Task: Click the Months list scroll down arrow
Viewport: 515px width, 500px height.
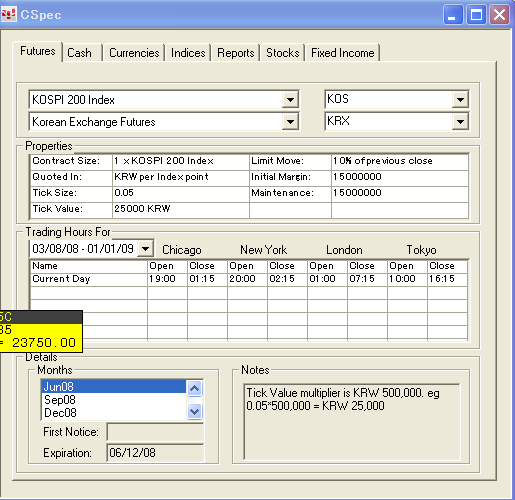Action: click(x=194, y=411)
